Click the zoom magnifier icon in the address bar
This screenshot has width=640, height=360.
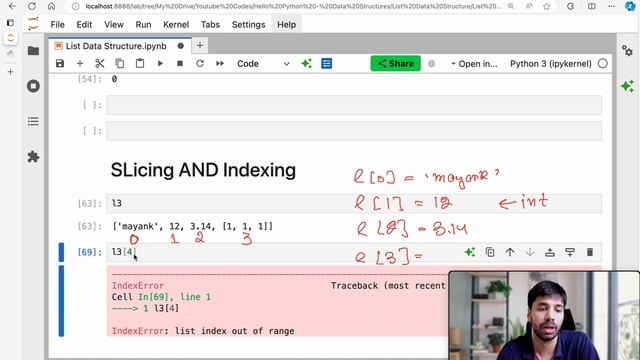[511, 6]
